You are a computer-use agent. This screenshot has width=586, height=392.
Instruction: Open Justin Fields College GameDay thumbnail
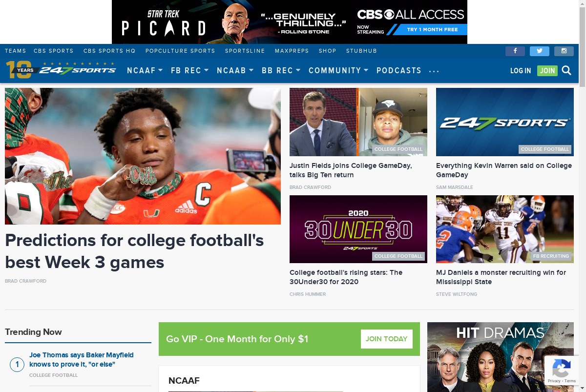coord(358,122)
